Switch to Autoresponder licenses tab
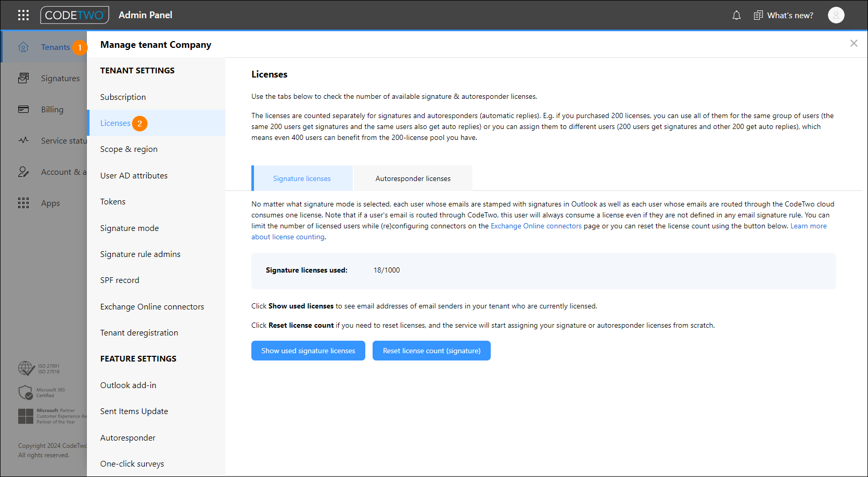 click(x=413, y=178)
